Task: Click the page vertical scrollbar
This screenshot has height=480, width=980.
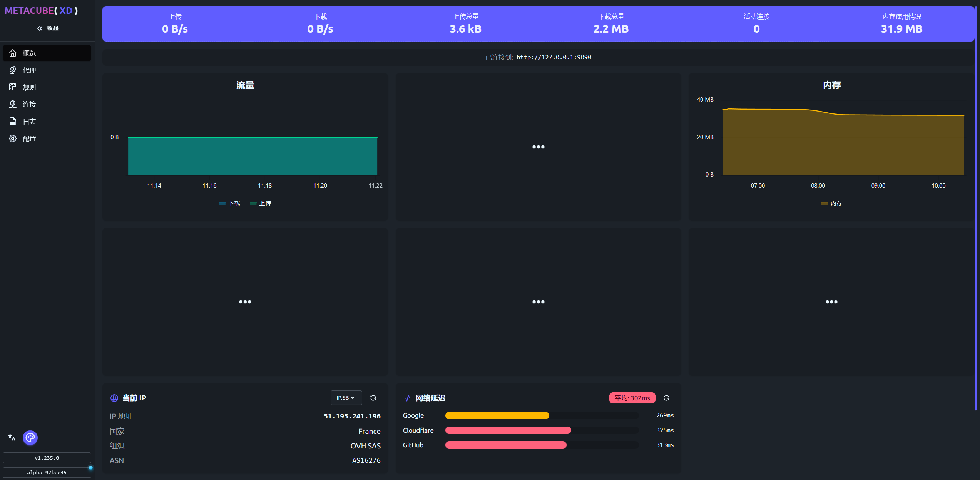Action: (x=976, y=208)
